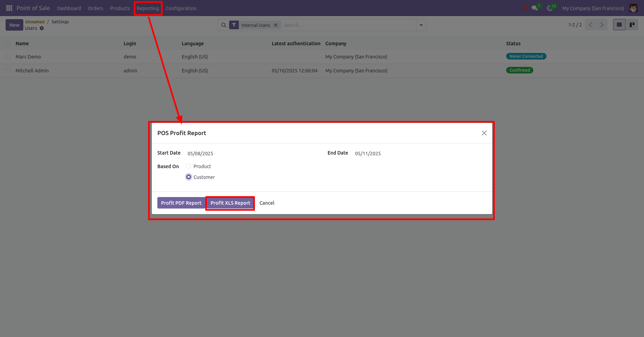Sort by the Language column header
This screenshot has width=644, height=337.
coord(193,44)
